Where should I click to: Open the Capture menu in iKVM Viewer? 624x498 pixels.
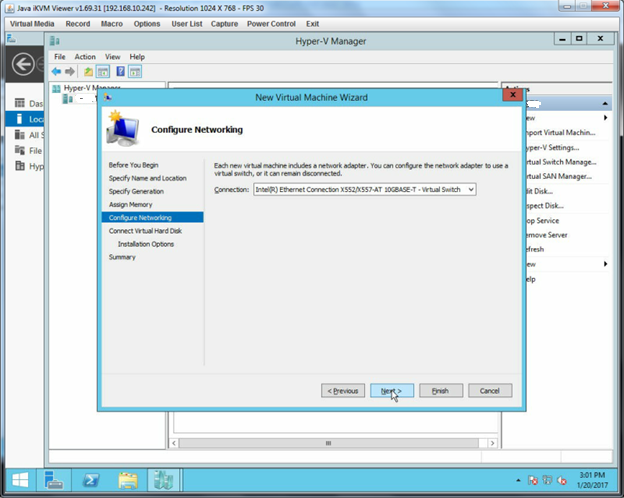[224, 24]
